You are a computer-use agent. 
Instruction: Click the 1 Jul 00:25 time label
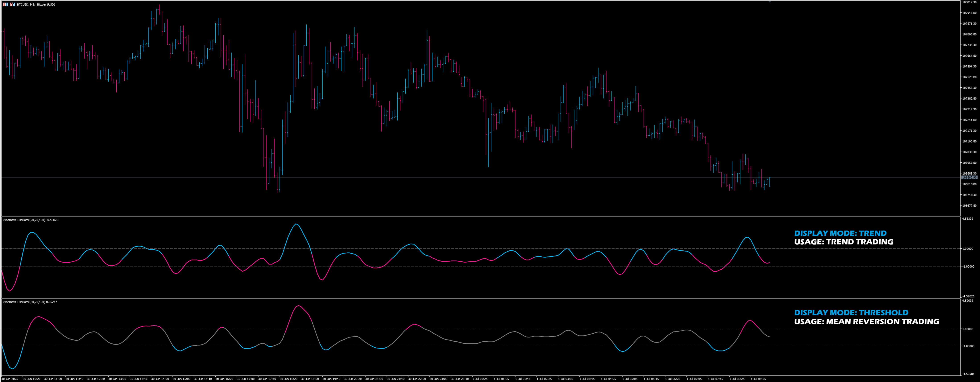(480, 379)
